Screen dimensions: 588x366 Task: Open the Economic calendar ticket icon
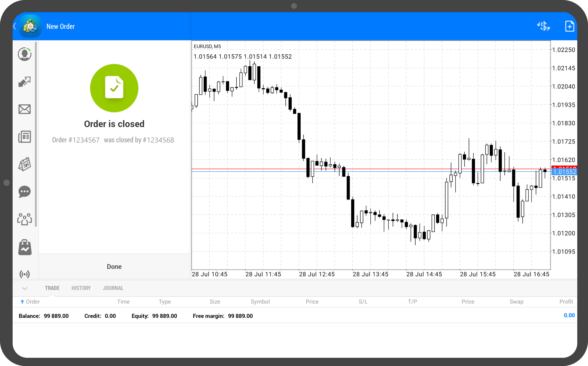coord(25,164)
